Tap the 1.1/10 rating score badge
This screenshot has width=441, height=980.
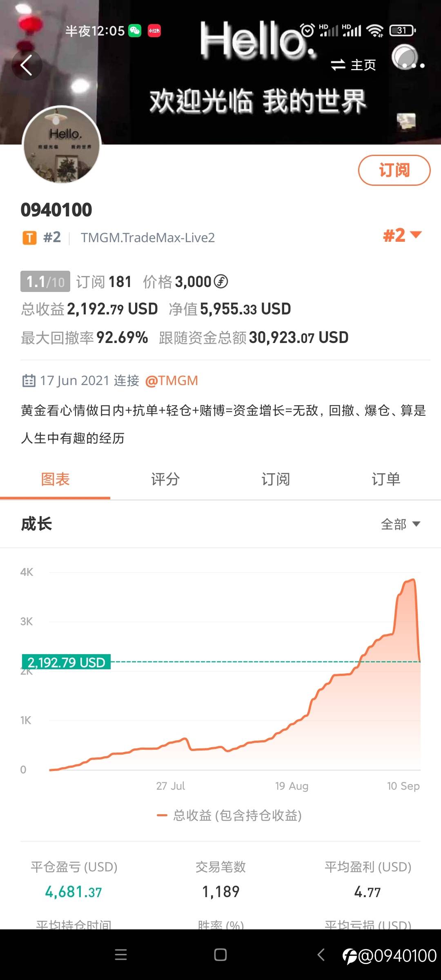(x=45, y=281)
